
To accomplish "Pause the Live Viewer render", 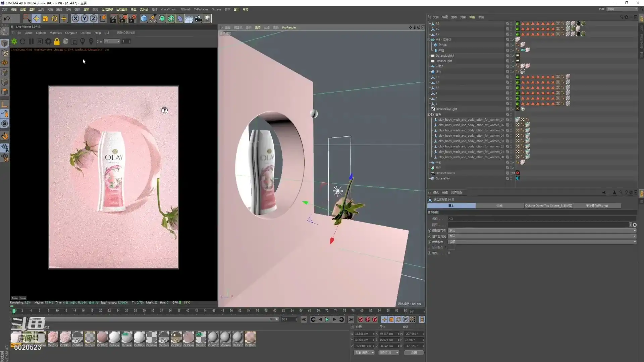I will coord(31,41).
